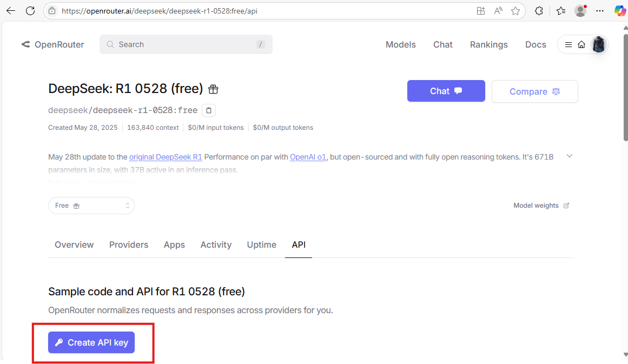Open the Docs navigation item

(536, 44)
